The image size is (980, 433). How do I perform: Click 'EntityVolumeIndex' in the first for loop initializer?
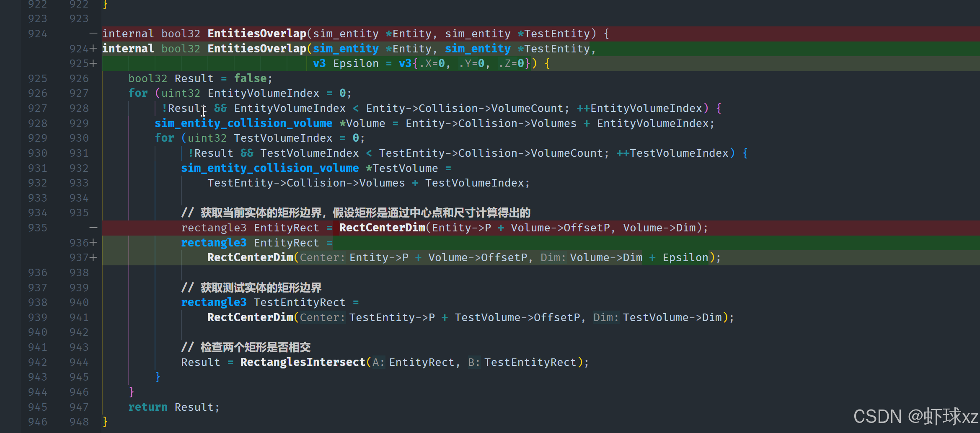(264, 93)
